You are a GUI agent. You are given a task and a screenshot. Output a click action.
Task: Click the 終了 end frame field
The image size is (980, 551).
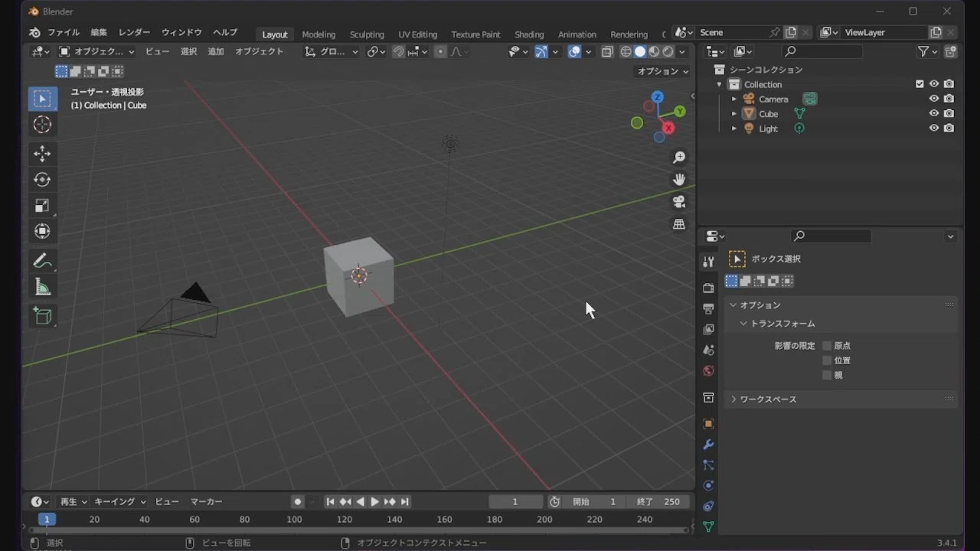click(658, 502)
